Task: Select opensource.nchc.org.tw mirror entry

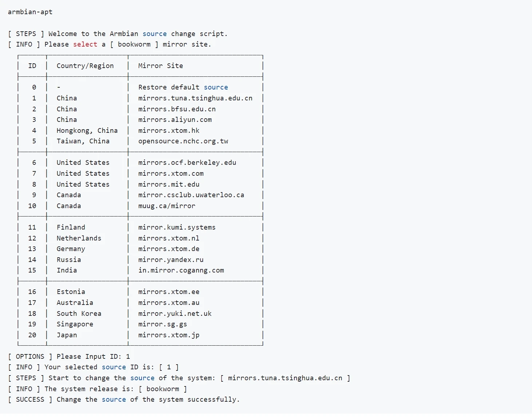Action: [x=183, y=141]
